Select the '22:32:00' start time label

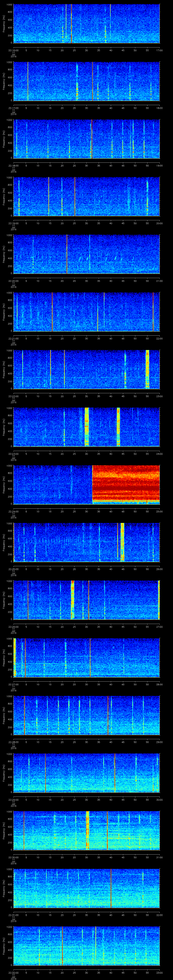(13, 972)
